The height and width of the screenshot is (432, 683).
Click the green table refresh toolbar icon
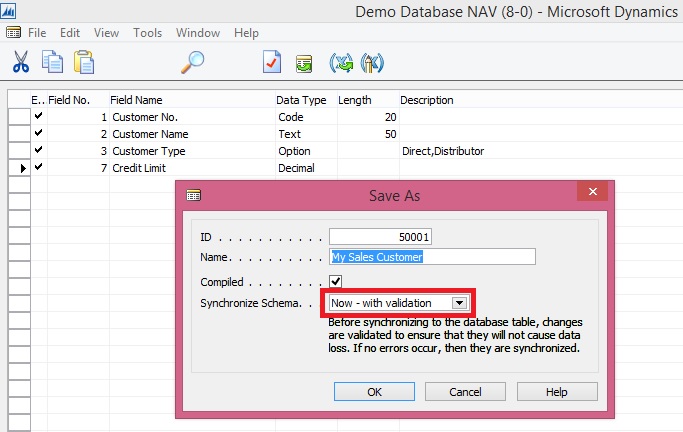(x=304, y=62)
